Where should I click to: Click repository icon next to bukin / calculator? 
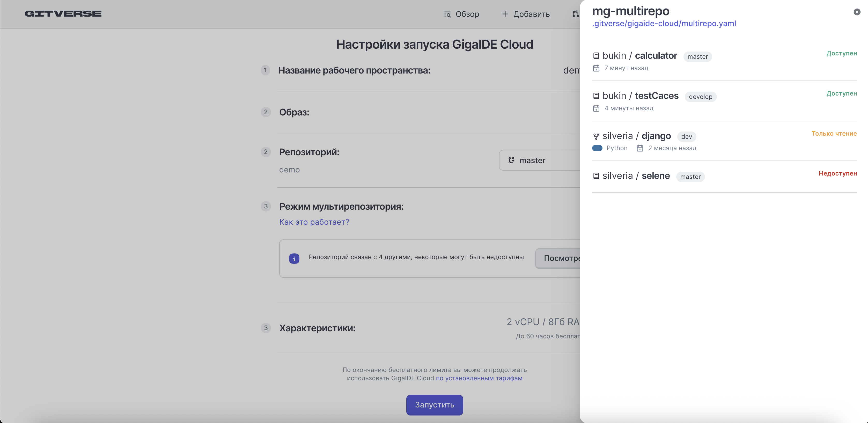click(596, 56)
